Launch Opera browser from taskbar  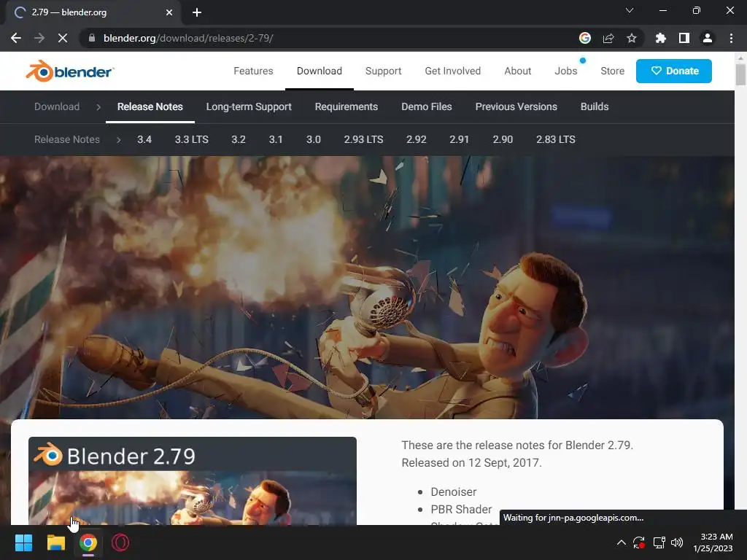tap(120, 542)
